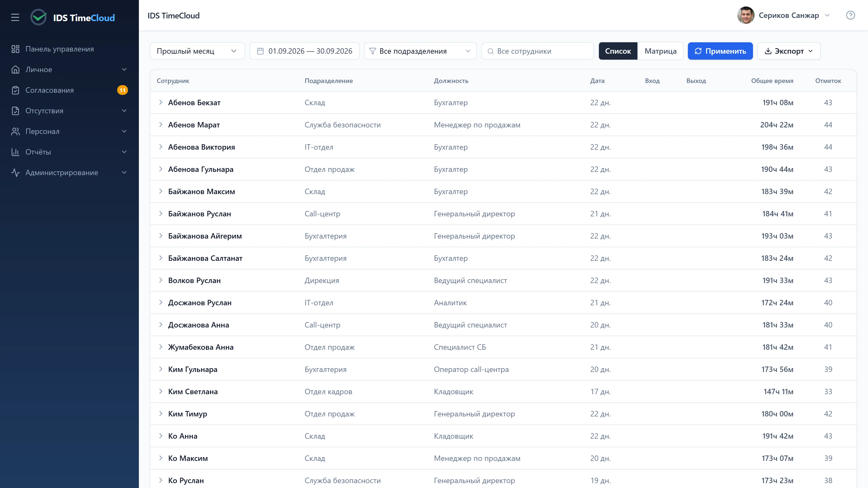The height and width of the screenshot is (488, 868).
Task: Expand the row for Абенов Бекзат
Action: pos(161,102)
